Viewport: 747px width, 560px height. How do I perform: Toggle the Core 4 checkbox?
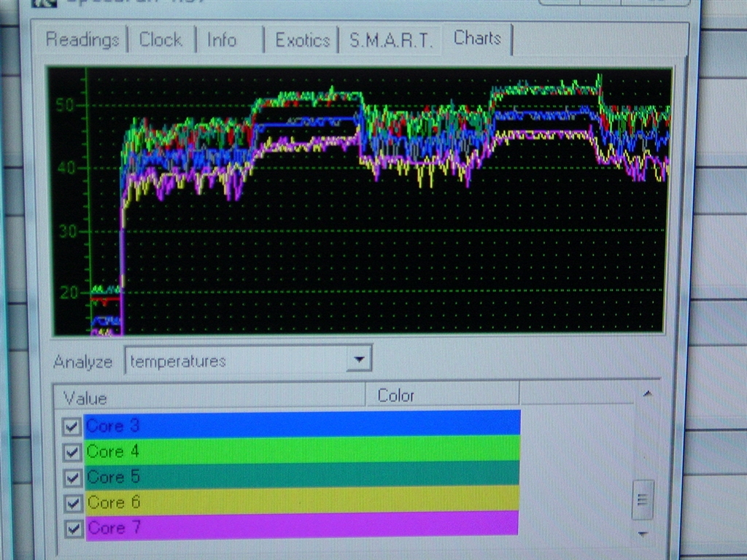(71, 452)
